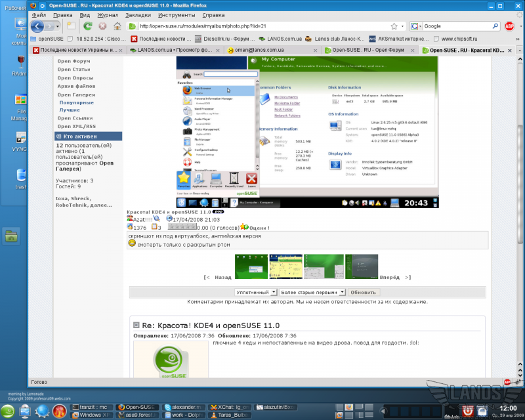
Task: Open the 'Более старые первыми' sort dropdown
Action: (312, 292)
